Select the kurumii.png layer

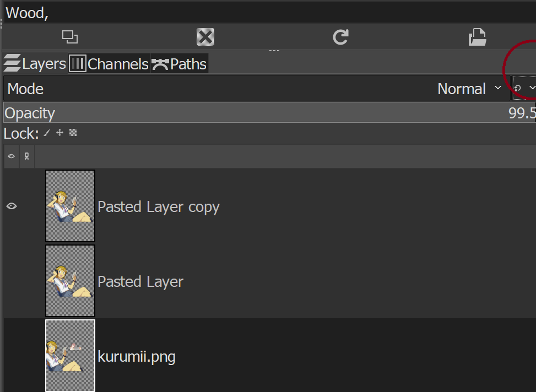point(136,357)
